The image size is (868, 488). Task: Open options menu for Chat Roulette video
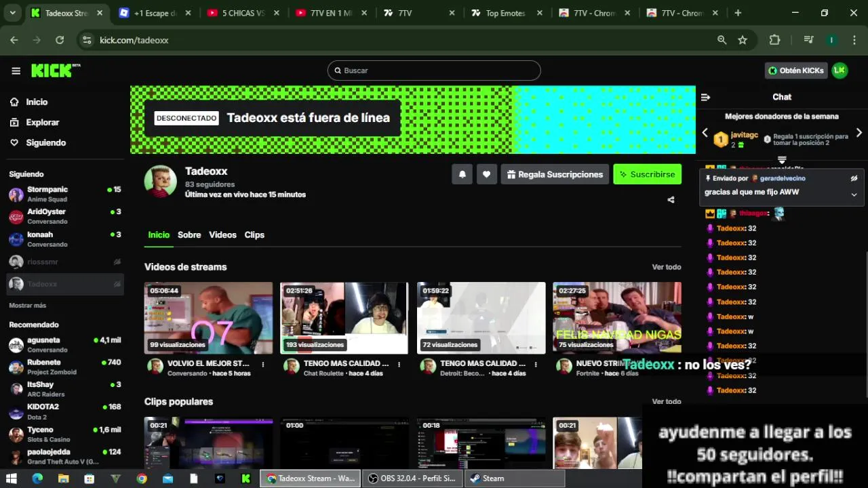pyautogui.click(x=399, y=365)
